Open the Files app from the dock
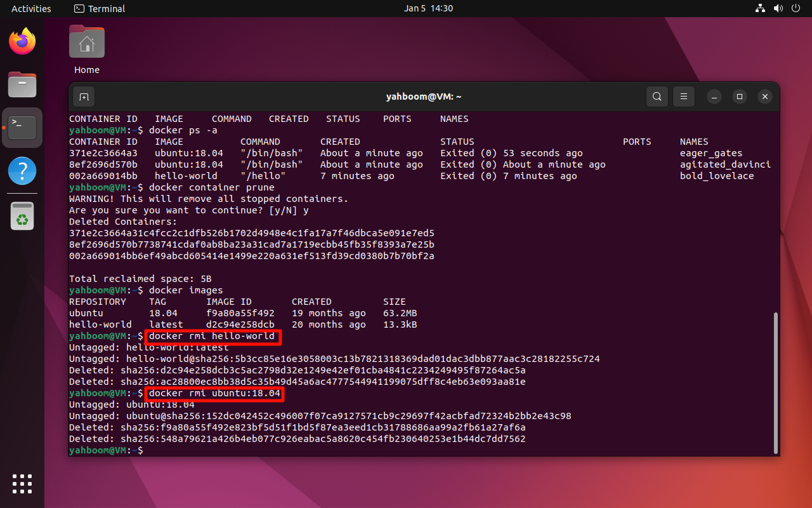812x508 pixels. [x=22, y=84]
